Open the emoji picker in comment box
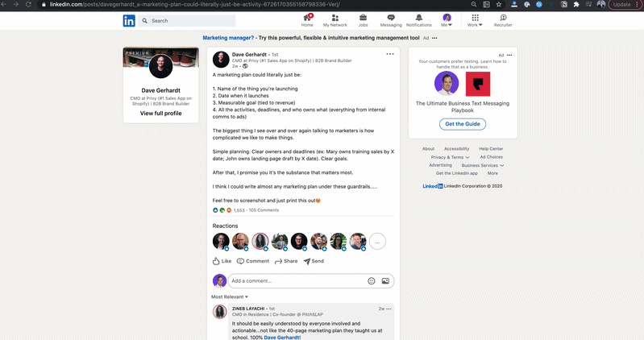 point(372,281)
